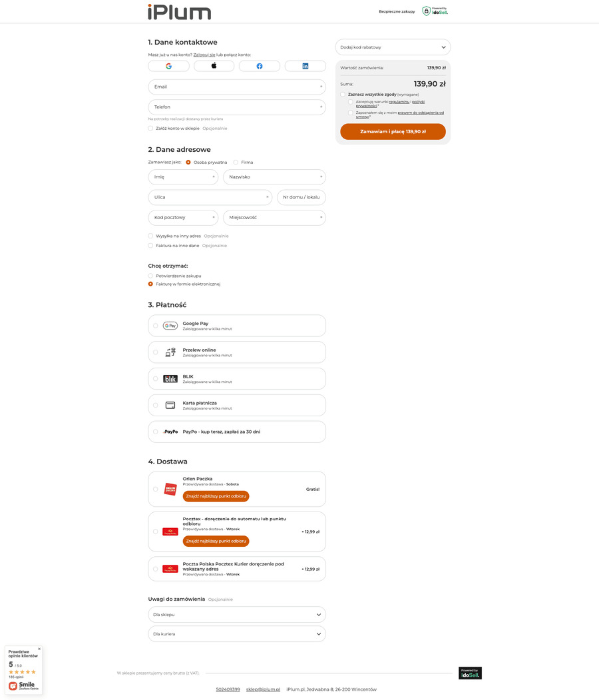
Task: Click the Orlen Paczka delivery logo
Action: pyautogui.click(x=170, y=489)
